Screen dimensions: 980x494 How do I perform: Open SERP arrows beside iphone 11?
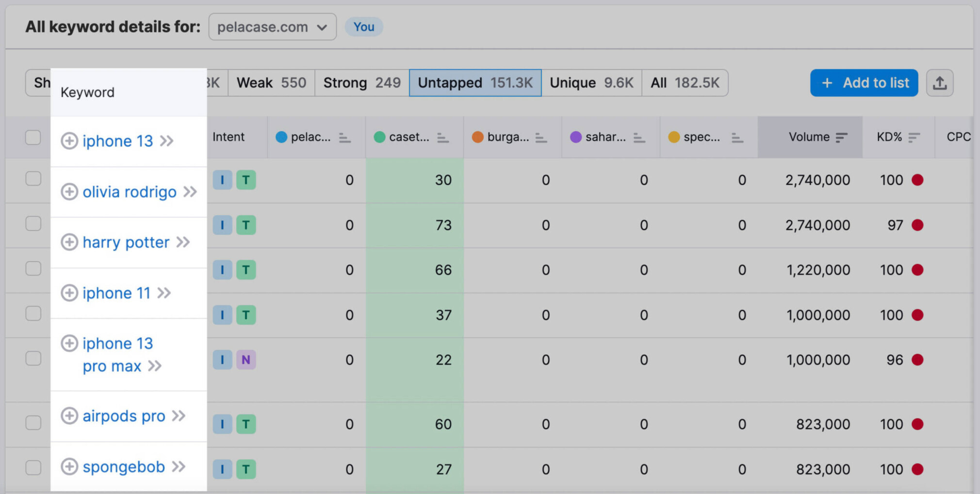(164, 293)
